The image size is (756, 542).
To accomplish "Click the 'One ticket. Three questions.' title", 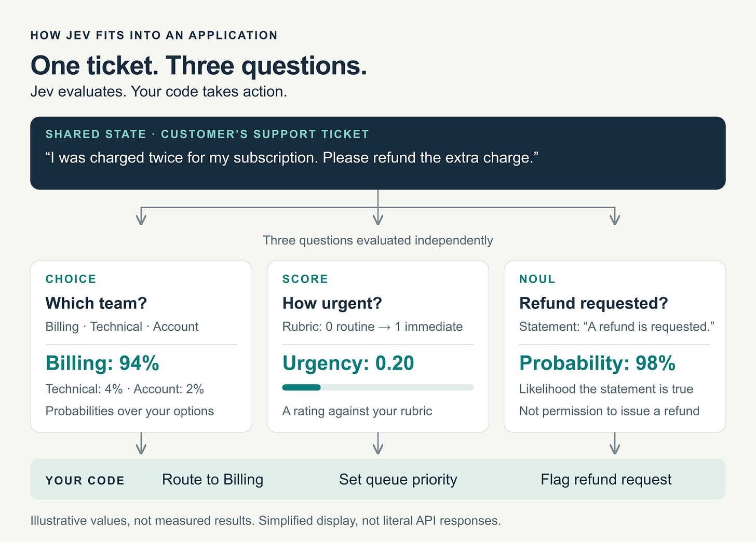I will 199,65.
